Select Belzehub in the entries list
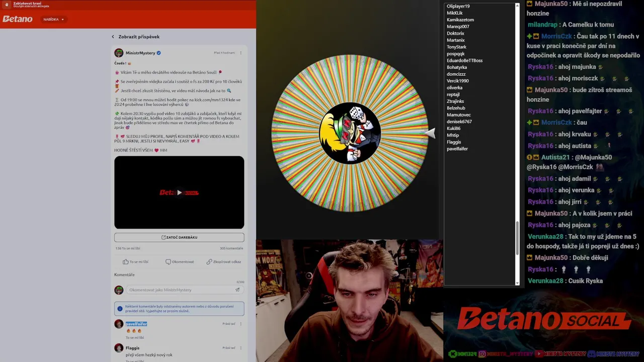Screen dimensions: 644x362 click(x=456, y=108)
